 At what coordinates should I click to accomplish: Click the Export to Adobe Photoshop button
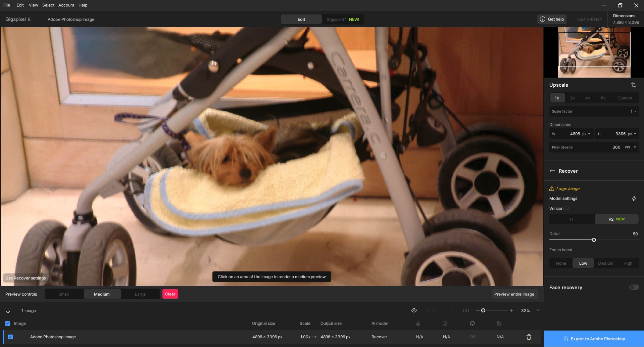click(x=594, y=339)
